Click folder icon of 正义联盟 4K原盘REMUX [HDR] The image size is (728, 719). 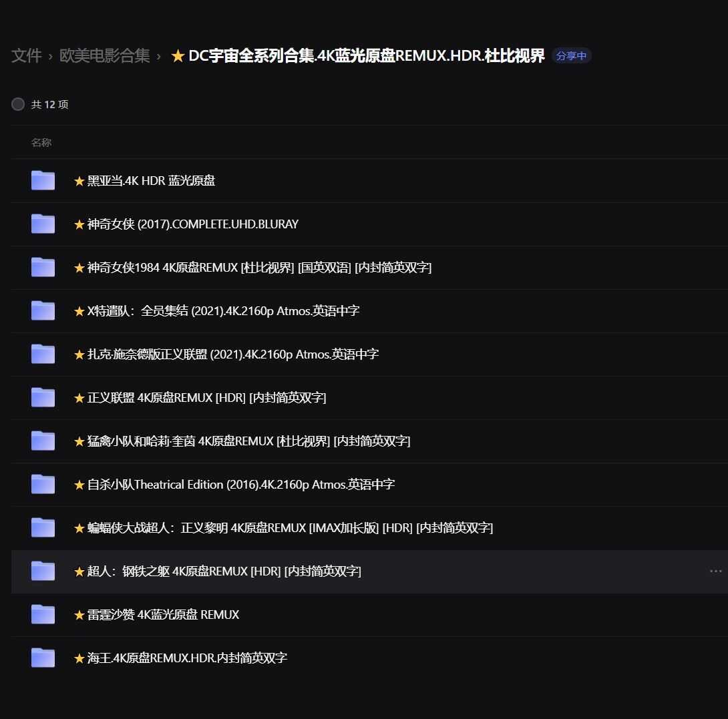pos(43,397)
